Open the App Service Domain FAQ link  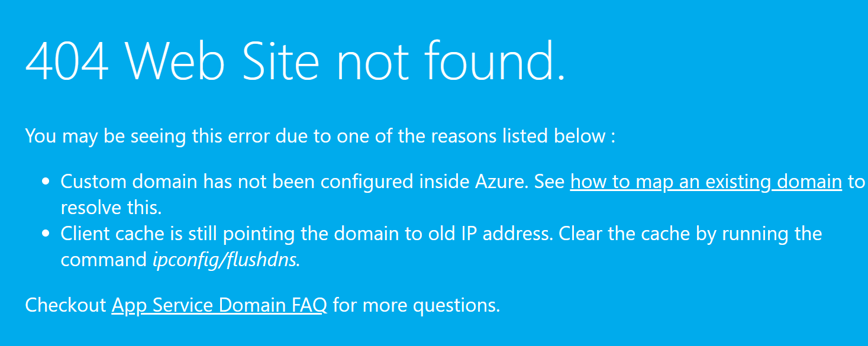click(x=219, y=305)
